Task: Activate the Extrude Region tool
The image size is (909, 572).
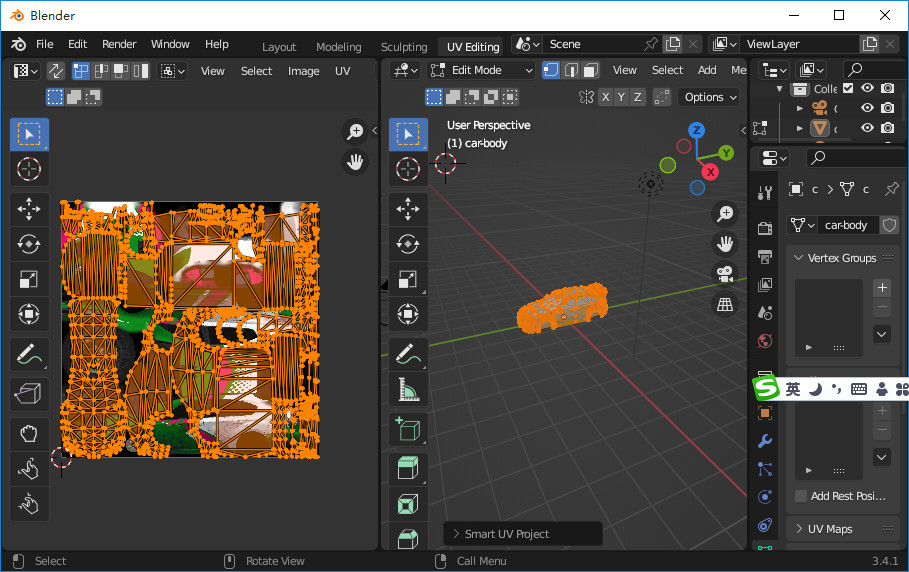Action: [x=408, y=468]
